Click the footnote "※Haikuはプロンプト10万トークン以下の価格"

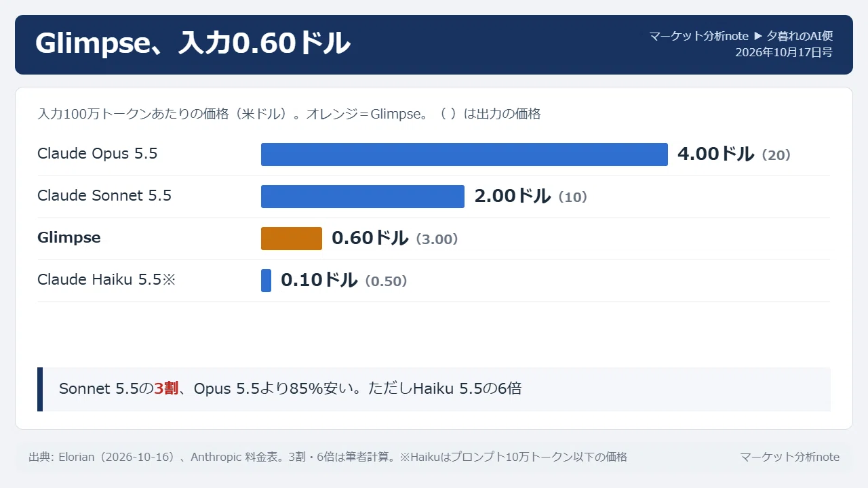(513, 457)
